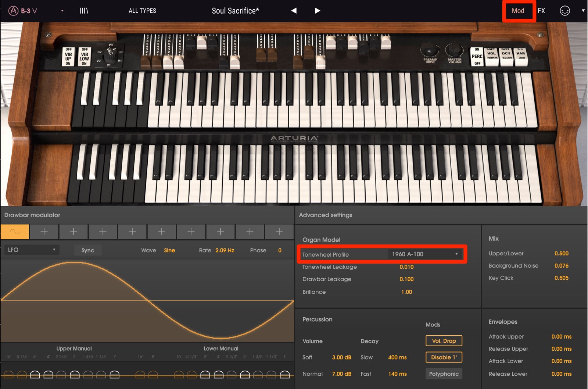Open the LFO modulator type dropdown
This screenshot has height=389, width=588.
[32, 250]
